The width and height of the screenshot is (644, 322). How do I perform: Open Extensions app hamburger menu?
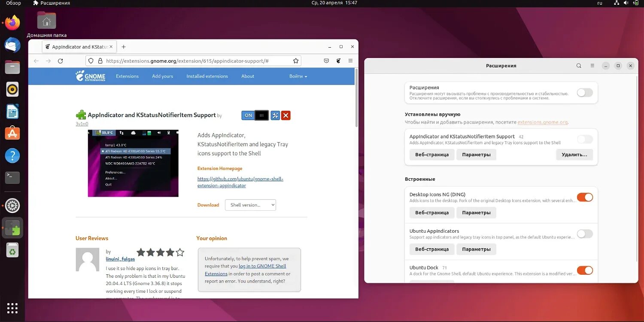tap(592, 66)
